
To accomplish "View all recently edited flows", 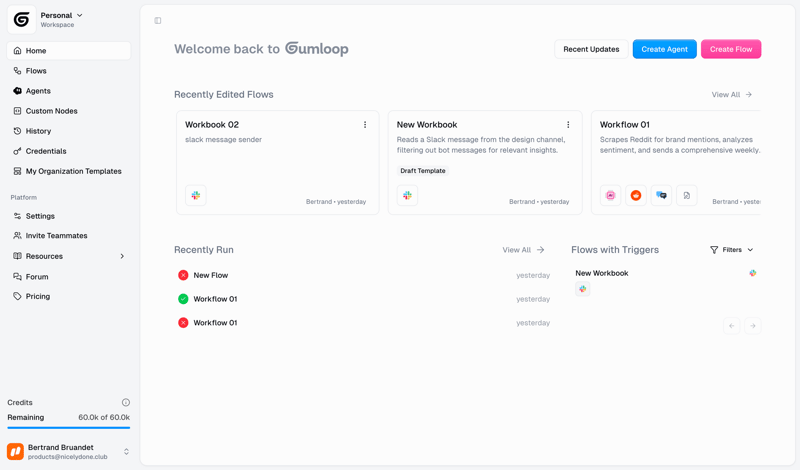I will point(732,94).
